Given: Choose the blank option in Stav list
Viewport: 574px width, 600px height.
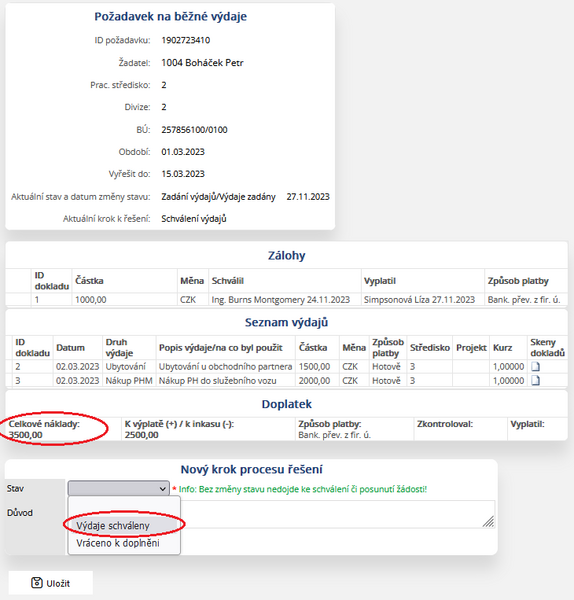Looking at the screenshot, I should (x=124, y=506).
